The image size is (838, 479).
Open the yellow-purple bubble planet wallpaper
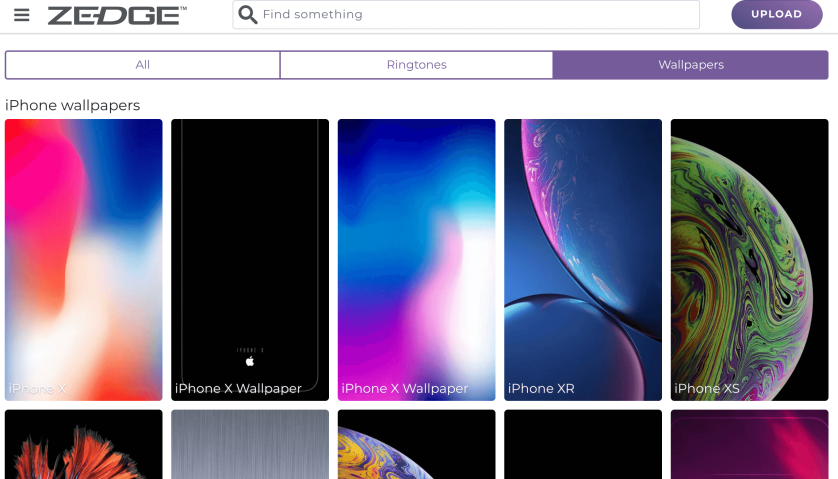click(x=416, y=444)
